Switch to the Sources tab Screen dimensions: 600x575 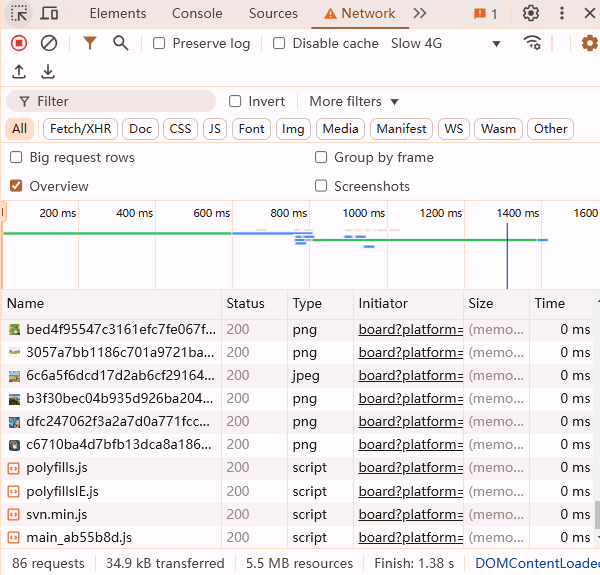pos(273,13)
